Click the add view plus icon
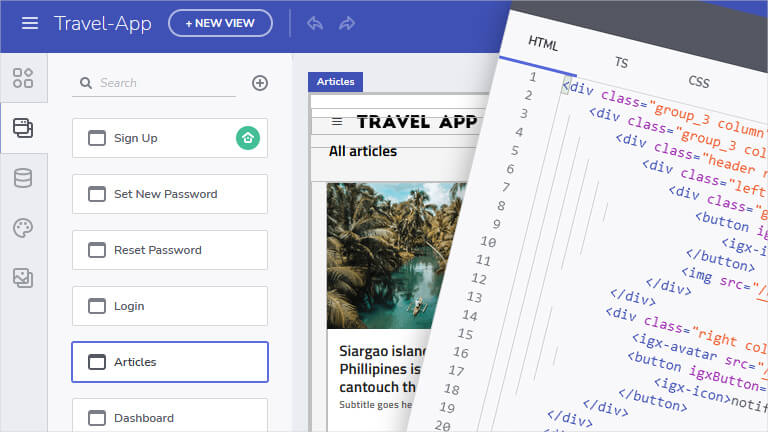Image resolution: width=768 pixels, height=432 pixels. 260,83
